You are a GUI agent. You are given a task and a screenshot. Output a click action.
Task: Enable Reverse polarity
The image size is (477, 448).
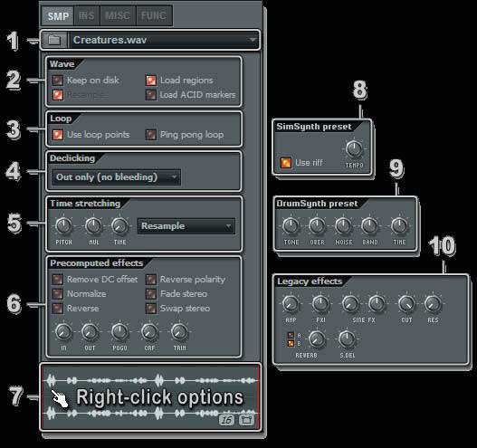point(151,279)
